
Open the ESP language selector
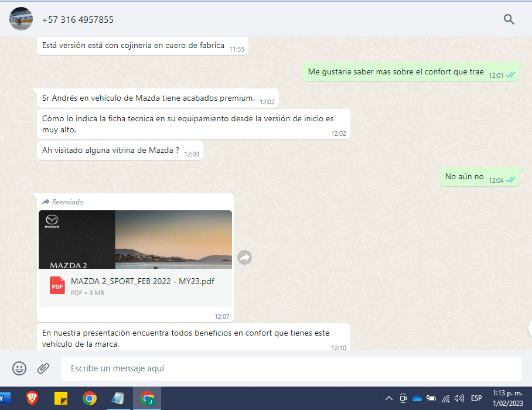tap(476, 398)
